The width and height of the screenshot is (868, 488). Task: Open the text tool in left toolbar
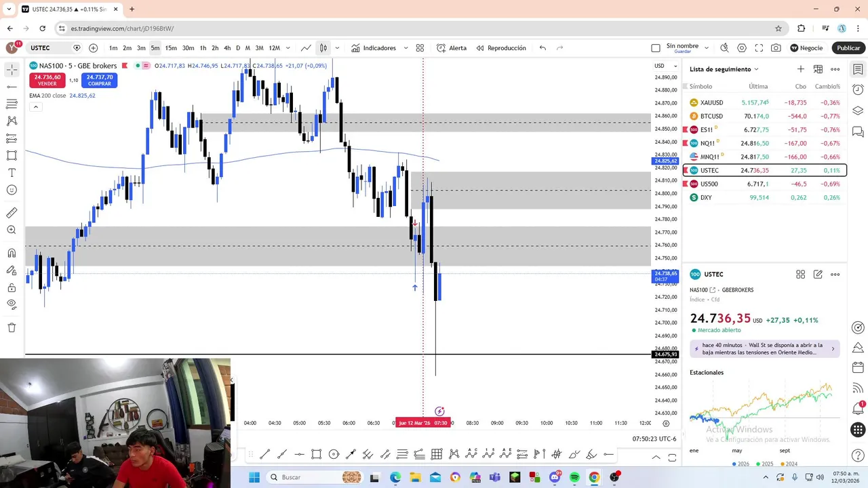pos(12,173)
